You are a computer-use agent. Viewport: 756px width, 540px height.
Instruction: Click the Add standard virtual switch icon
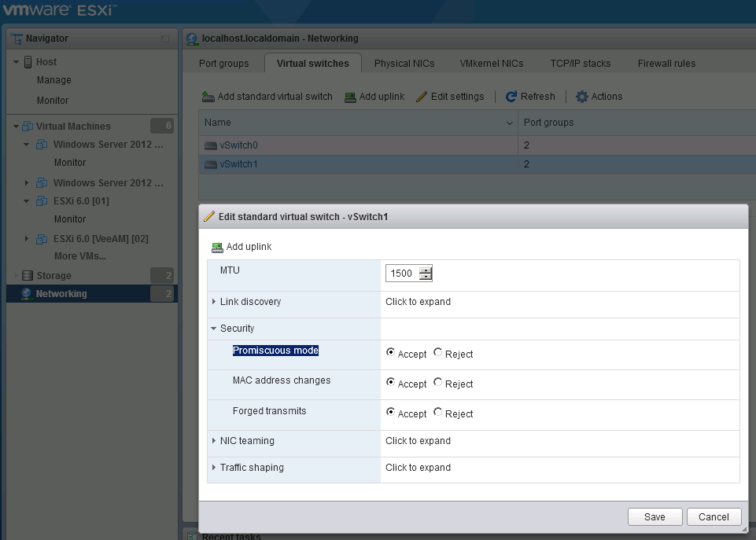[208, 97]
